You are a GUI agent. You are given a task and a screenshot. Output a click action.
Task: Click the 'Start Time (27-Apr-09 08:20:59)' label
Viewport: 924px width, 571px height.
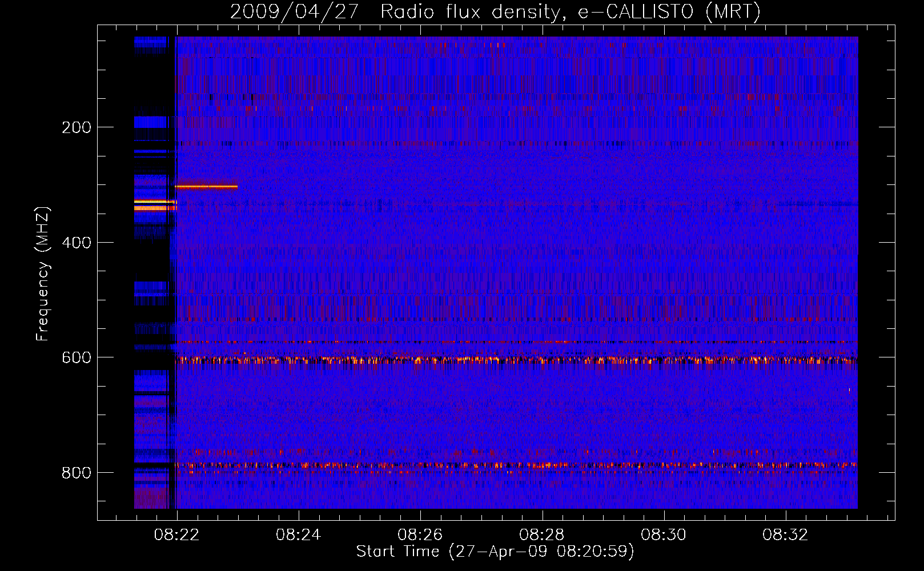click(x=495, y=552)
